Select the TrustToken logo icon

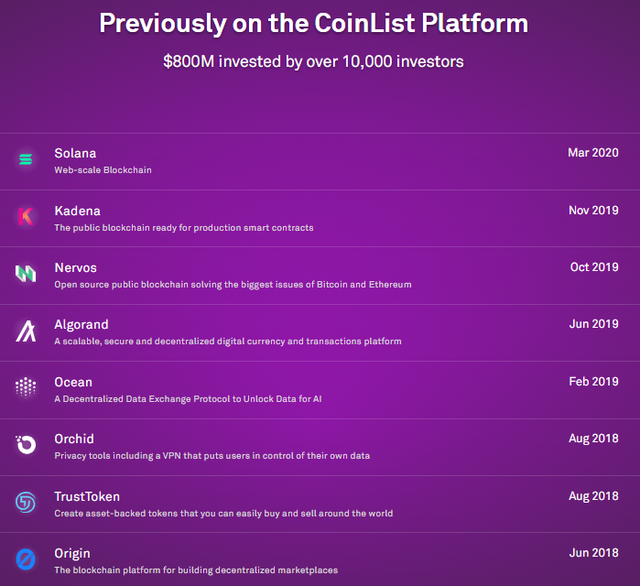[x=26, y=502]
